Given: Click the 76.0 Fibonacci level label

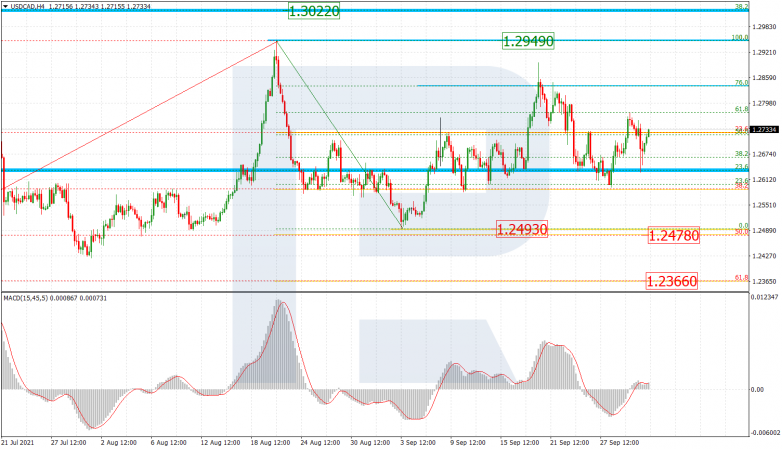Looking at the screenshot, I should 742,83.
